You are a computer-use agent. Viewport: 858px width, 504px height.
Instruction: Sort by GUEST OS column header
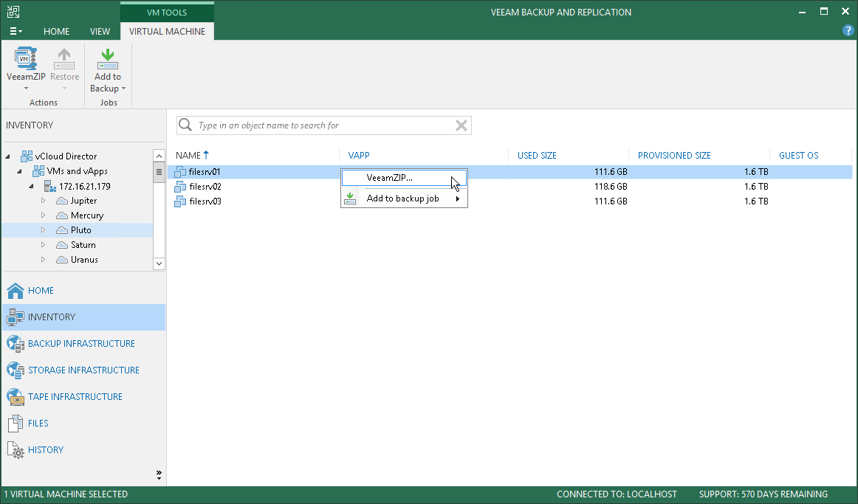(798, 155)
